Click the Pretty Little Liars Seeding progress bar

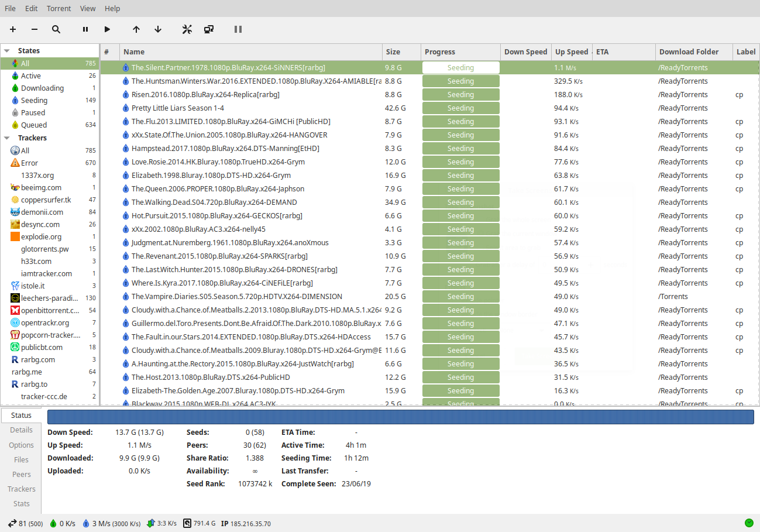click(460, 108)
